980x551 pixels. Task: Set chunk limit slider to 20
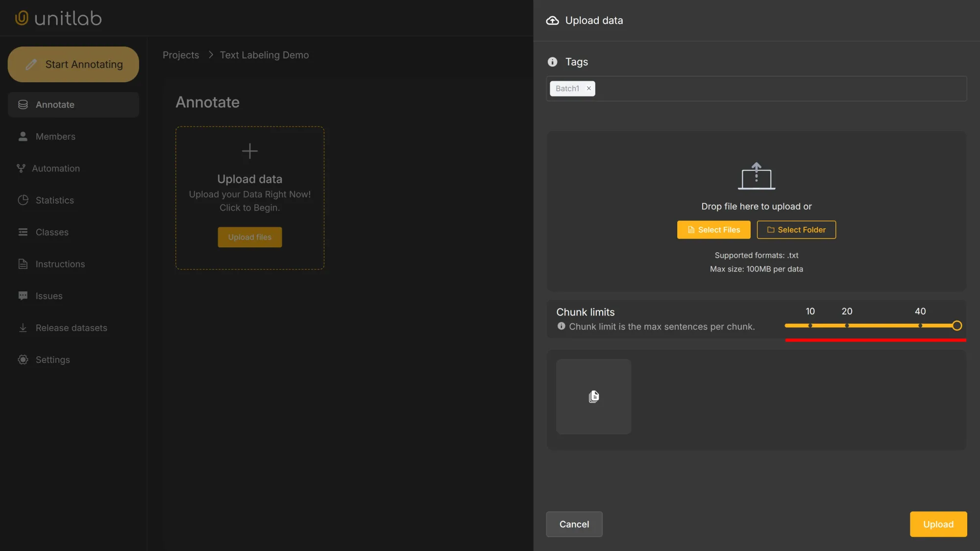tap(847, 325)
